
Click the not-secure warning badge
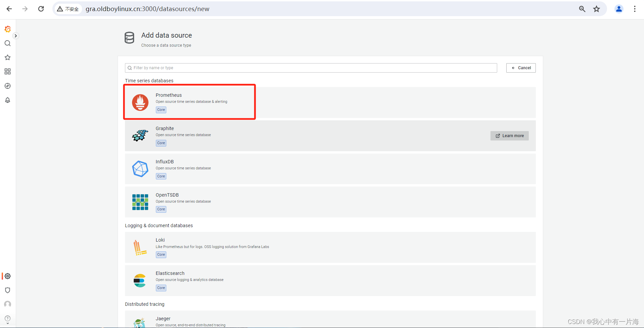(68, 9)
